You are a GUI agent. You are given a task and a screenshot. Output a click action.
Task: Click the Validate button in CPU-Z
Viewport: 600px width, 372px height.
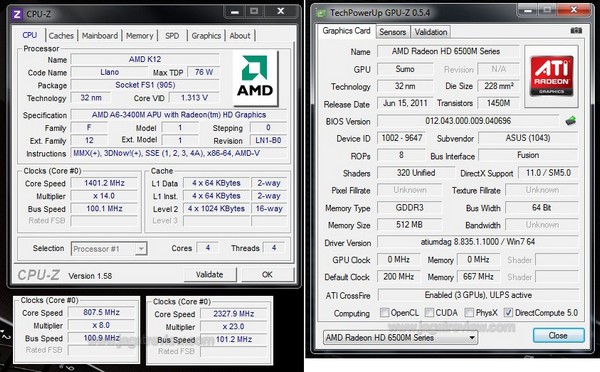[x=210, y=274]
